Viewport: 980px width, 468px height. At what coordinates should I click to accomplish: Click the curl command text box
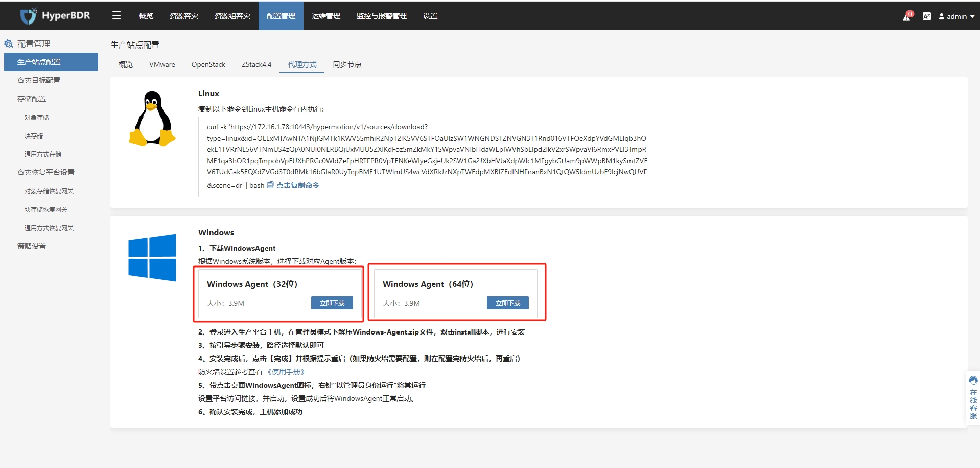(428, 157)
